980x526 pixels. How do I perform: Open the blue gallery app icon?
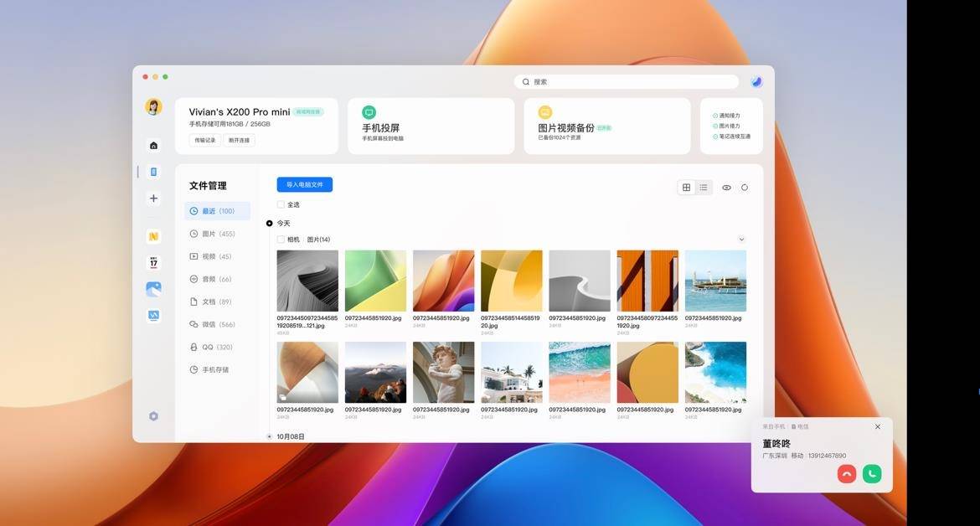[x=153, y=289]
